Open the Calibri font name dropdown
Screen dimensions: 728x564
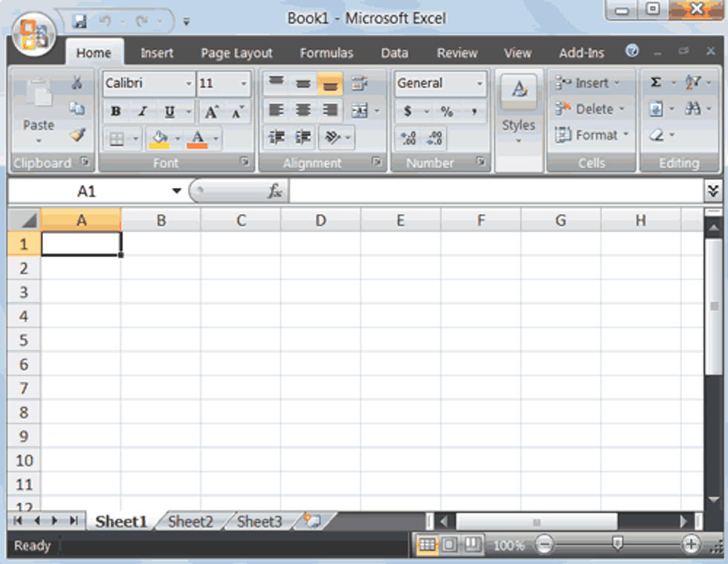[188, 83]
